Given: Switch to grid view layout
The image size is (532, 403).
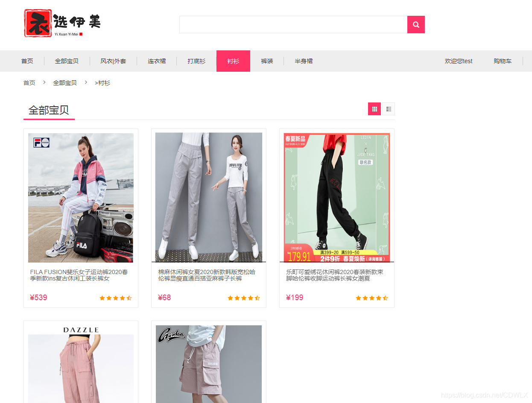Looking at the screenshot, I should (x=374, y=109).
